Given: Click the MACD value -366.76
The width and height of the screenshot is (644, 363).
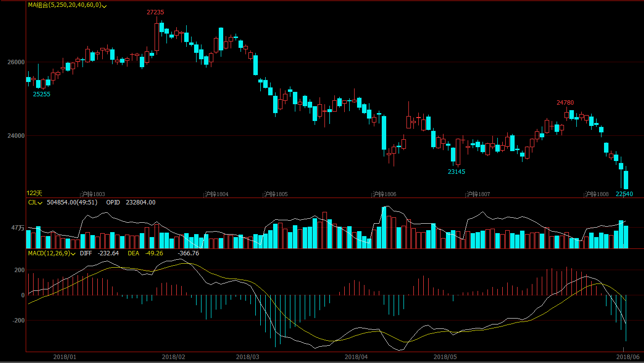Looking at the screenshot, I should tap(189, 253).
